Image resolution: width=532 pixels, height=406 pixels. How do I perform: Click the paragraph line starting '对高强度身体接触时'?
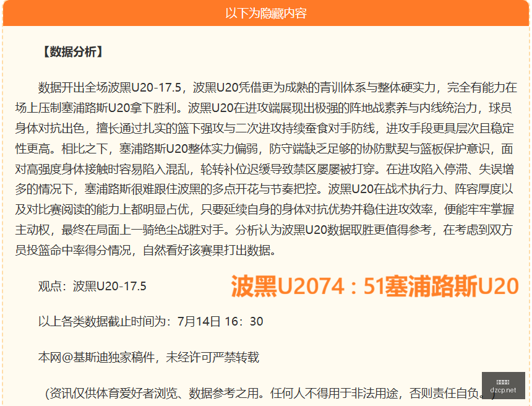pos(265,169)
